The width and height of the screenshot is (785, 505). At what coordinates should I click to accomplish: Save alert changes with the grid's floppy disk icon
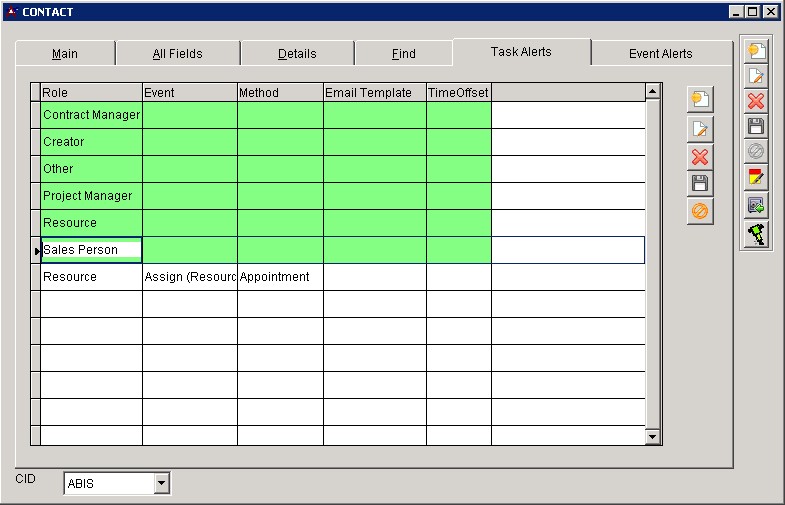700,183
